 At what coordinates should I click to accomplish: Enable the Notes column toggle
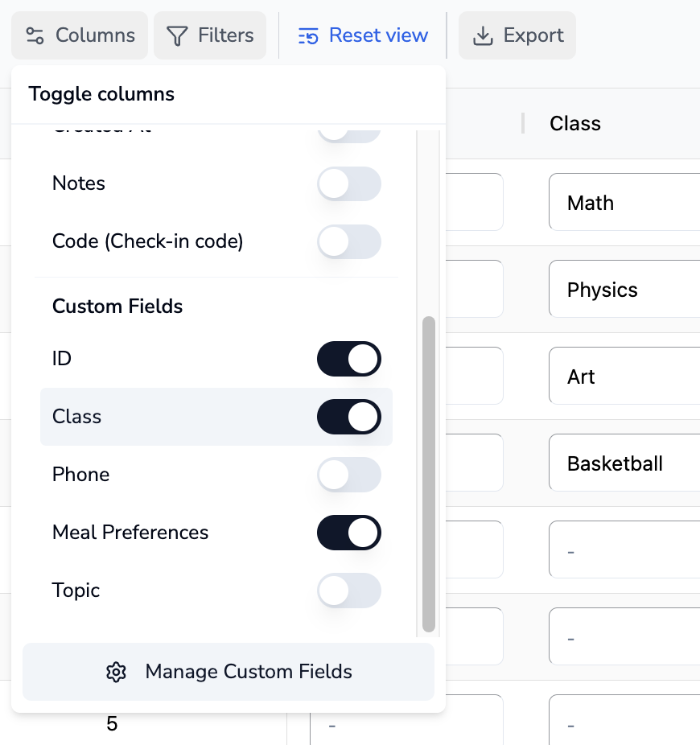[348, 184]
